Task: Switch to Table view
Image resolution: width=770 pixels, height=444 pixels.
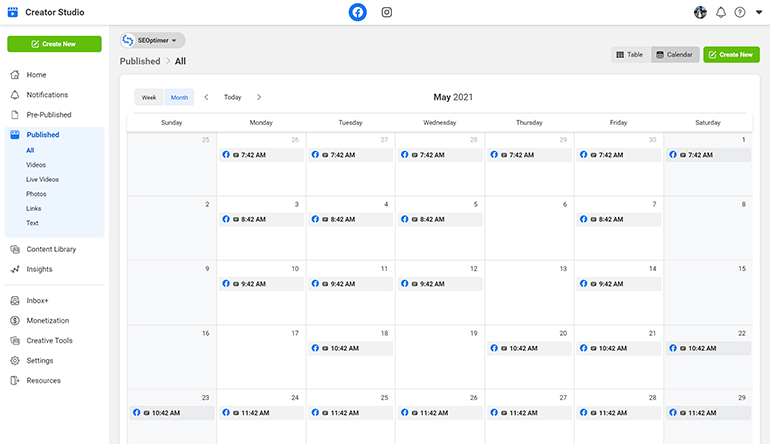Action: point(629,54)
